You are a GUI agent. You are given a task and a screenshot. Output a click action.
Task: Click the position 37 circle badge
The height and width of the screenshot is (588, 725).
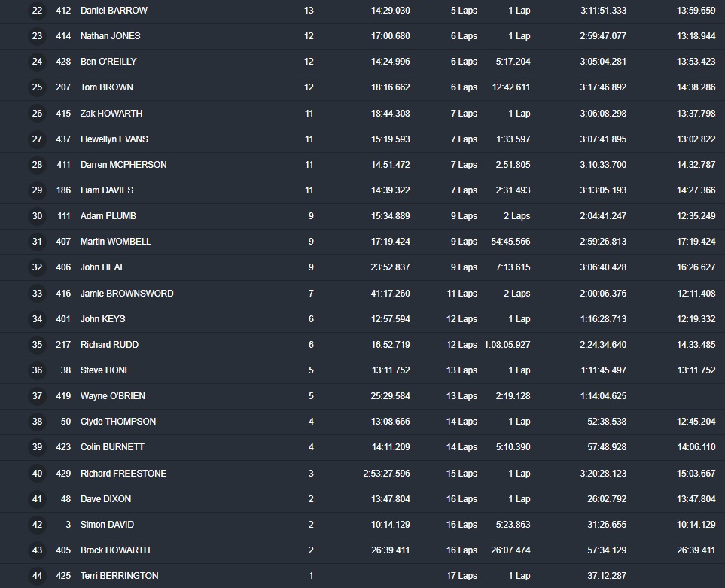coord(37,396)
